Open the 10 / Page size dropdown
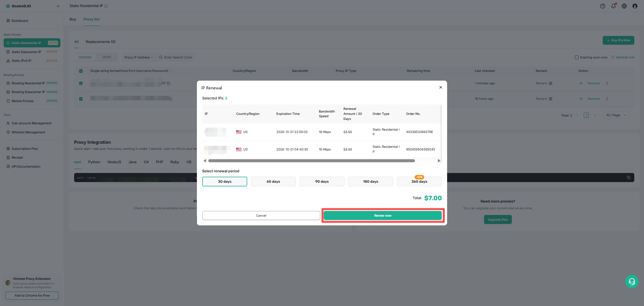 tap(616, 115)
